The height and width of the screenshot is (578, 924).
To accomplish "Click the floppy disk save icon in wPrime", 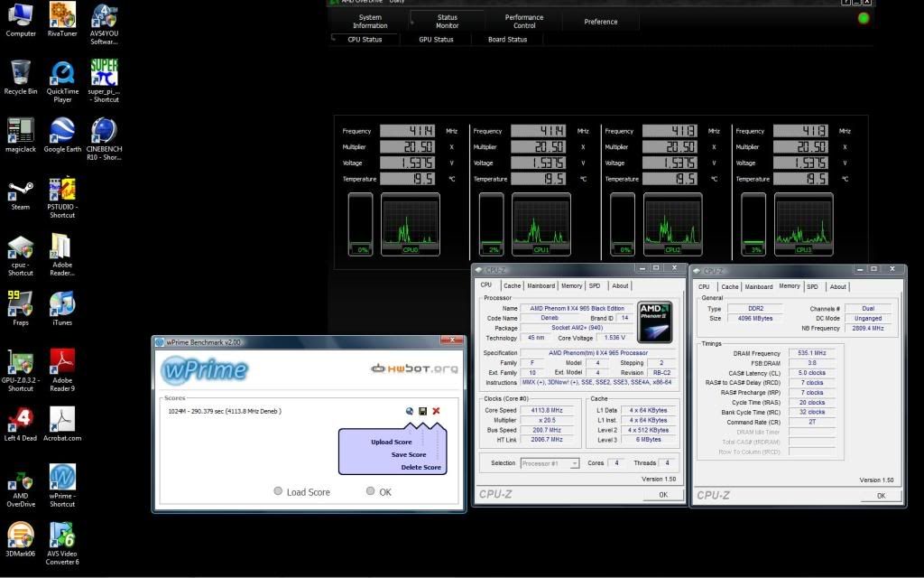I will click(422, 411).
